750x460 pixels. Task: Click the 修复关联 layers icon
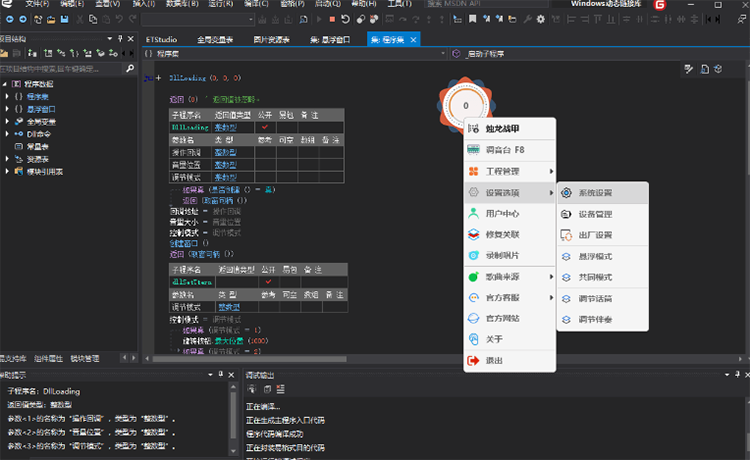tap(474, 234)
